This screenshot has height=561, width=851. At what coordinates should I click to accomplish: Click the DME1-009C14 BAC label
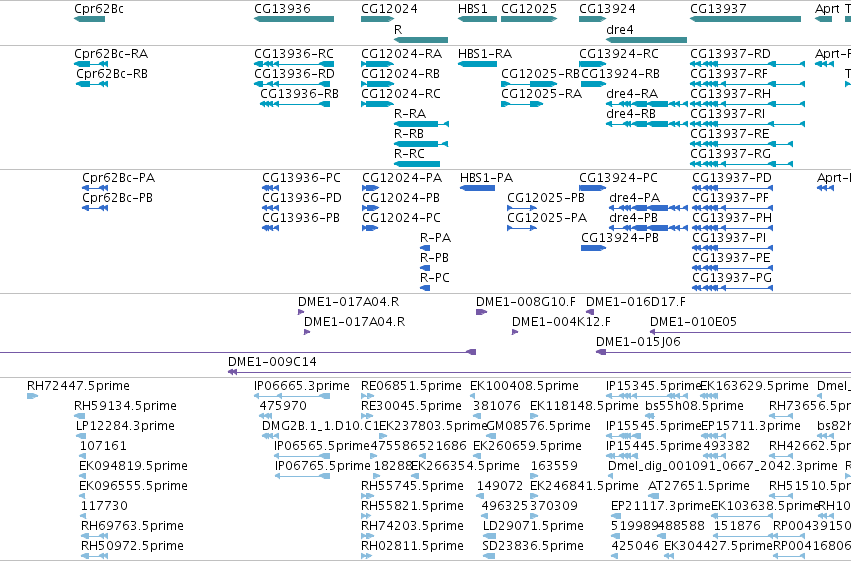coord(272,362)
